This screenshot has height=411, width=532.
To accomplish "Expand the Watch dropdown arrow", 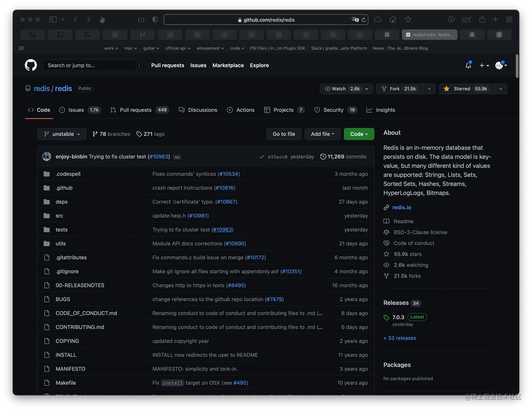I will click(367, 89).
